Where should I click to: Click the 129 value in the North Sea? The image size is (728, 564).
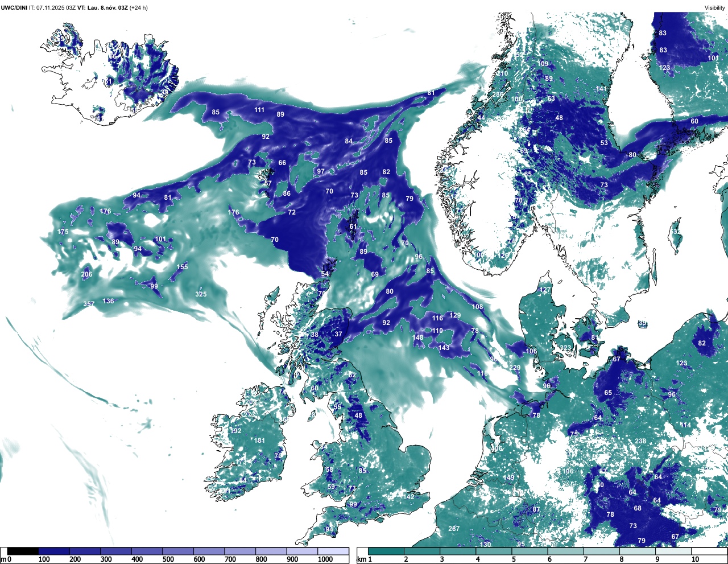point(455,315)
